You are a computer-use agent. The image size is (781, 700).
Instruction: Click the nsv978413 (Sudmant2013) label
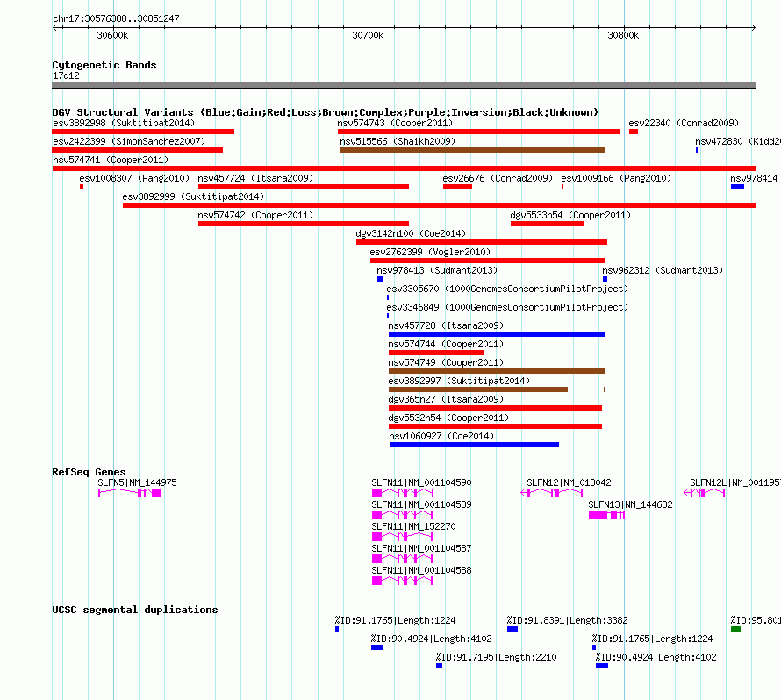click(x=437, y=270)
